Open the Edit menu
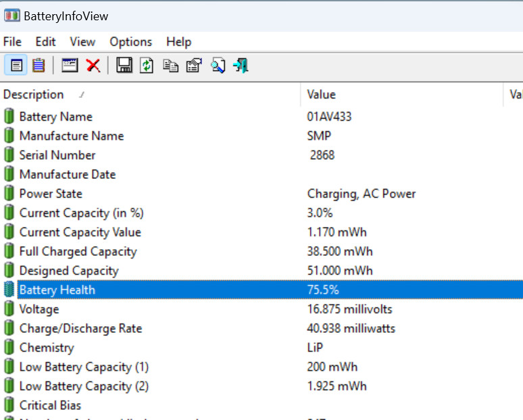 click(45, 42)
